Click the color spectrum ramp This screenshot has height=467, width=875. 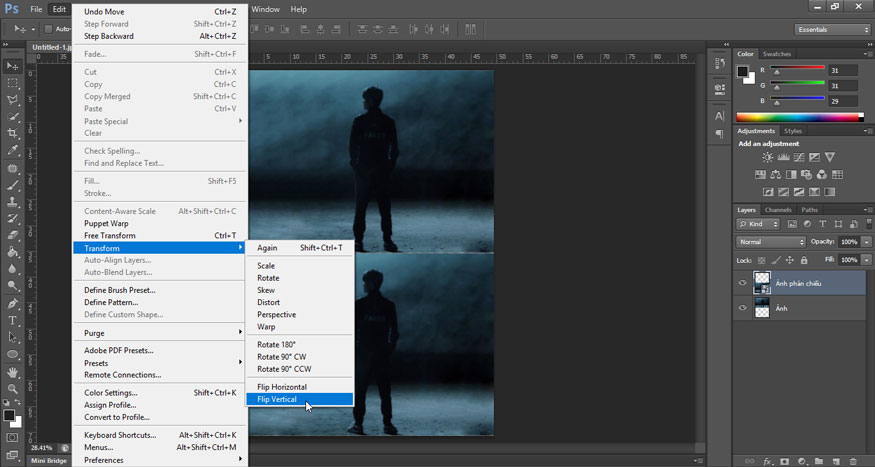coord(799,117)
